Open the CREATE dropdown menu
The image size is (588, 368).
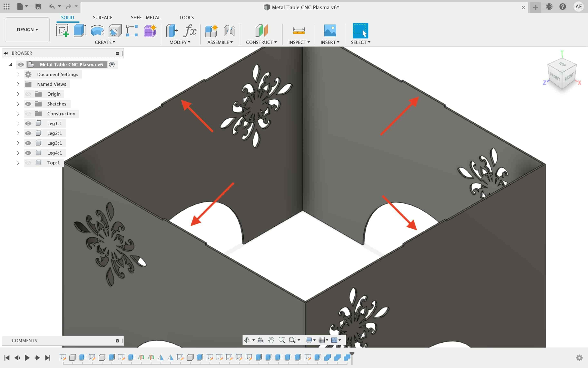point(105,42)
